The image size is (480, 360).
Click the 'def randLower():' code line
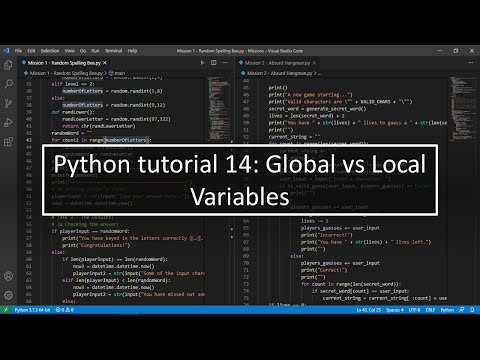[73, 112]
